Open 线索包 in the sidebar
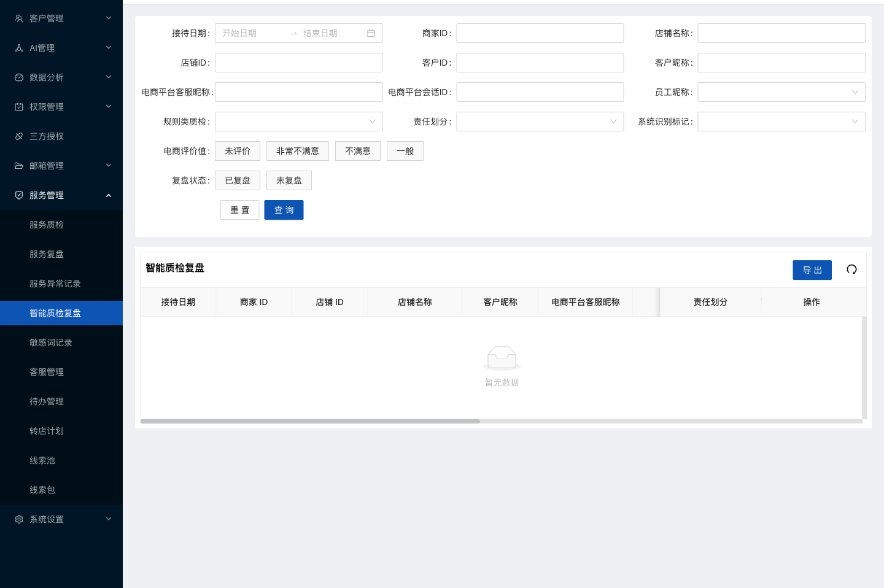The height and width of the screenshot is (588, 884). point(61,490)
